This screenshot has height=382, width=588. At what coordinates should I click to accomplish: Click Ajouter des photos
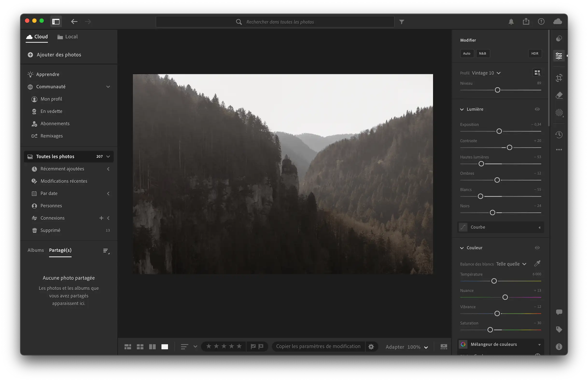(54, 55)
